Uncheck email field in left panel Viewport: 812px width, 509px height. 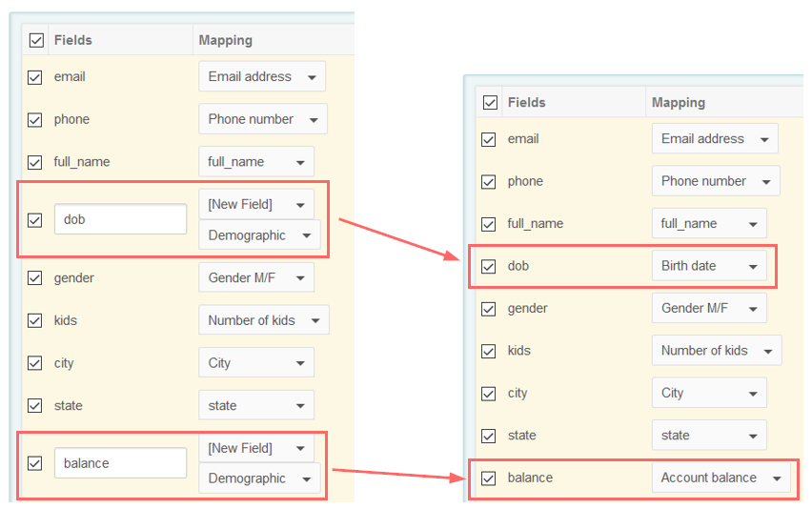click(x=34, y=77)
